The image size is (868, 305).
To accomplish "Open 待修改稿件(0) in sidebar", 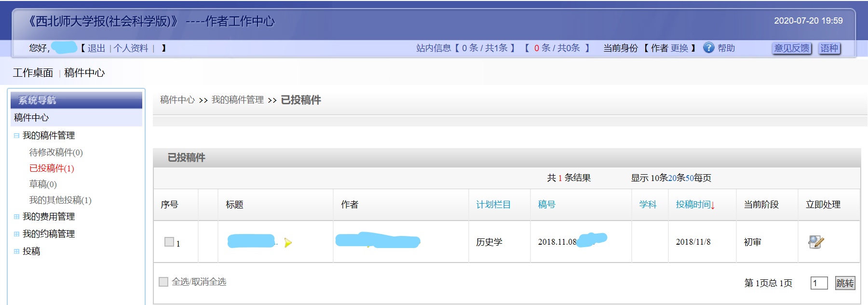I will click(56, 152).
